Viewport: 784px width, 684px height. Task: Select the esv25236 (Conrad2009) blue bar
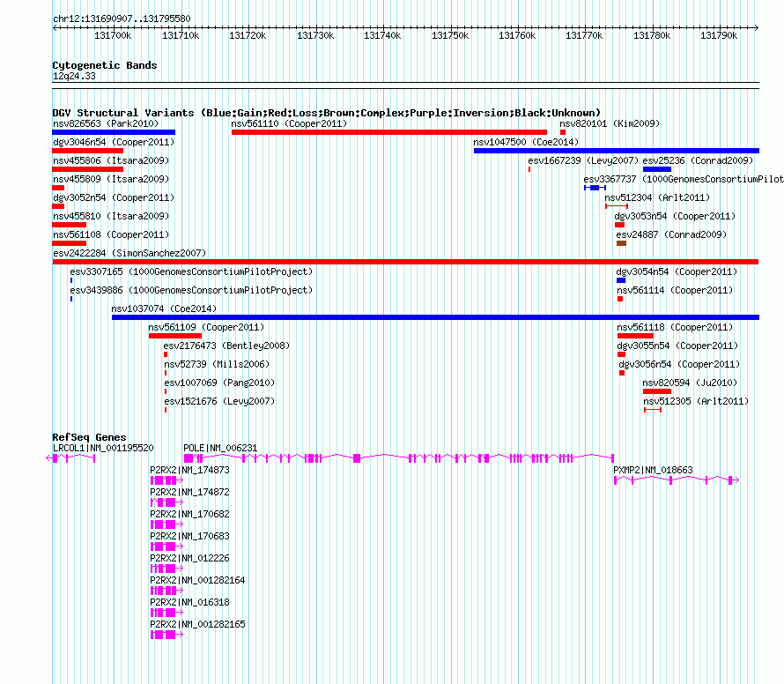[657, 169]
